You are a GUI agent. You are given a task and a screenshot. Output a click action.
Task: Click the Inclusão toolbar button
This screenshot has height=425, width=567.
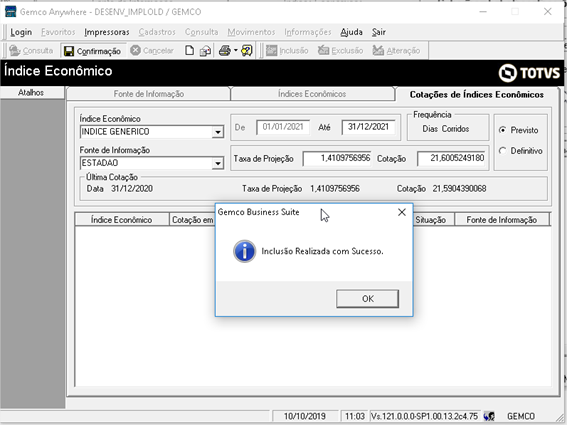[287, 51]
